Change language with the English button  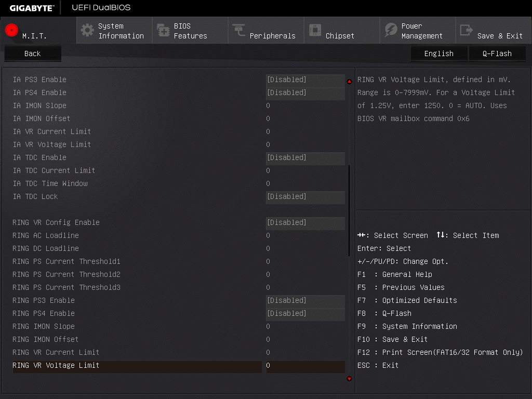click(438, 54)
